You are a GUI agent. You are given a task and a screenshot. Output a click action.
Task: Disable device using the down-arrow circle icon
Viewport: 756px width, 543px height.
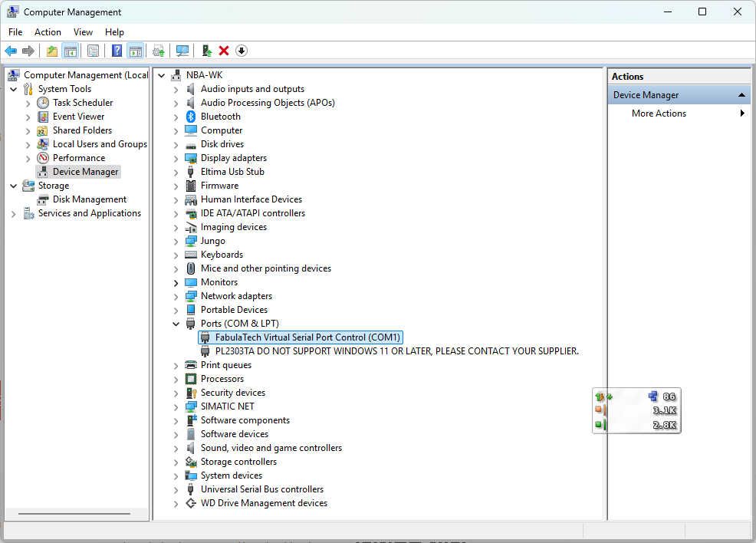242,51
